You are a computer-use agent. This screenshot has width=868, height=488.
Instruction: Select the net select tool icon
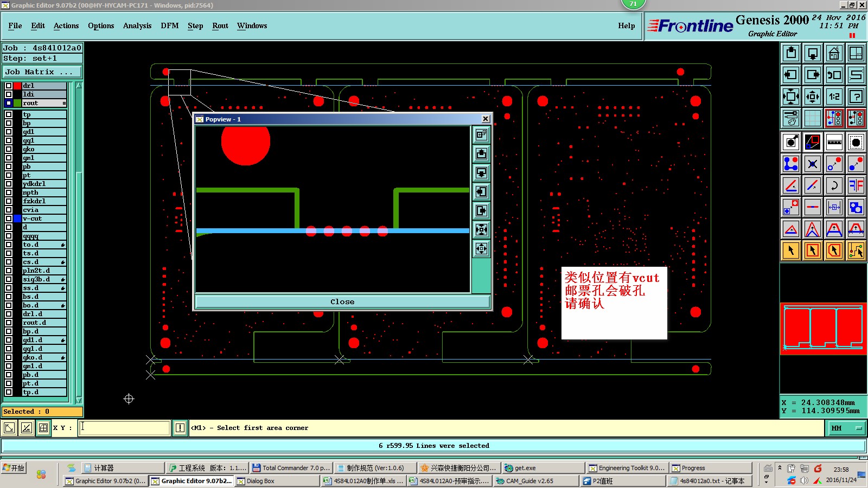click(856, 251)
